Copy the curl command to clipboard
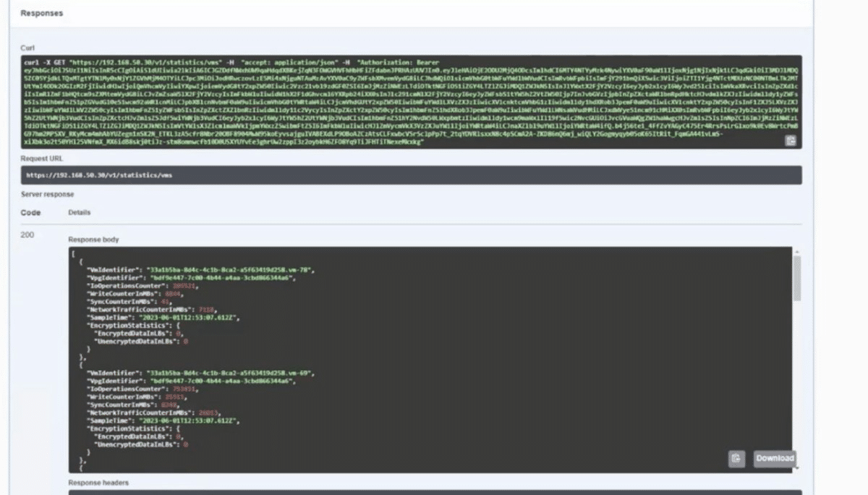 pos(791,141)
